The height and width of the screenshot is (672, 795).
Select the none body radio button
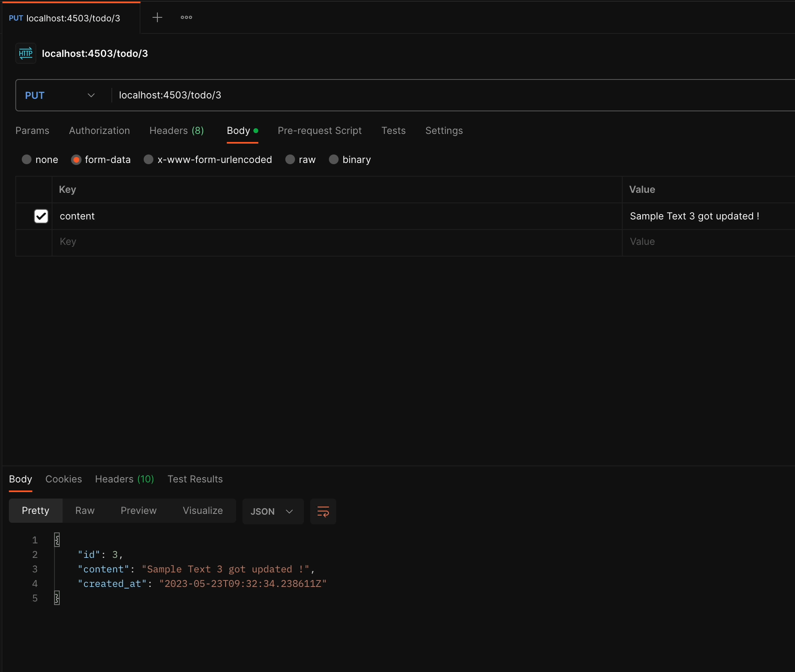click(27, 159)
